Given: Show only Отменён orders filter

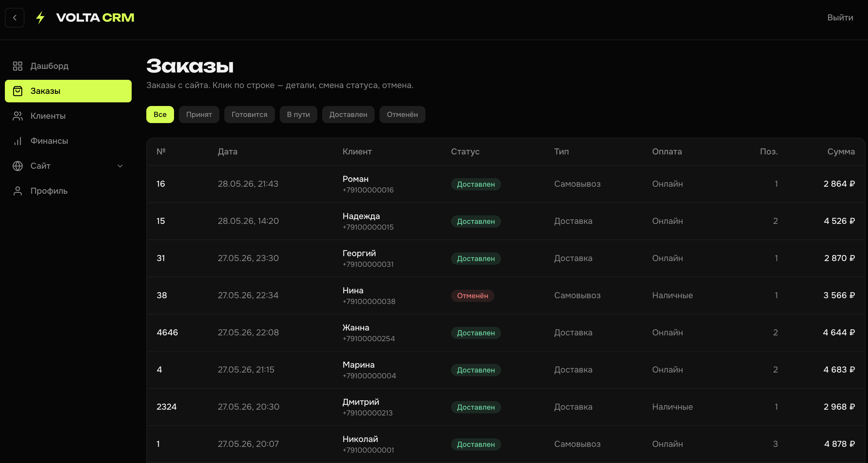Looking at the screenshot, I should coord(402,115).
